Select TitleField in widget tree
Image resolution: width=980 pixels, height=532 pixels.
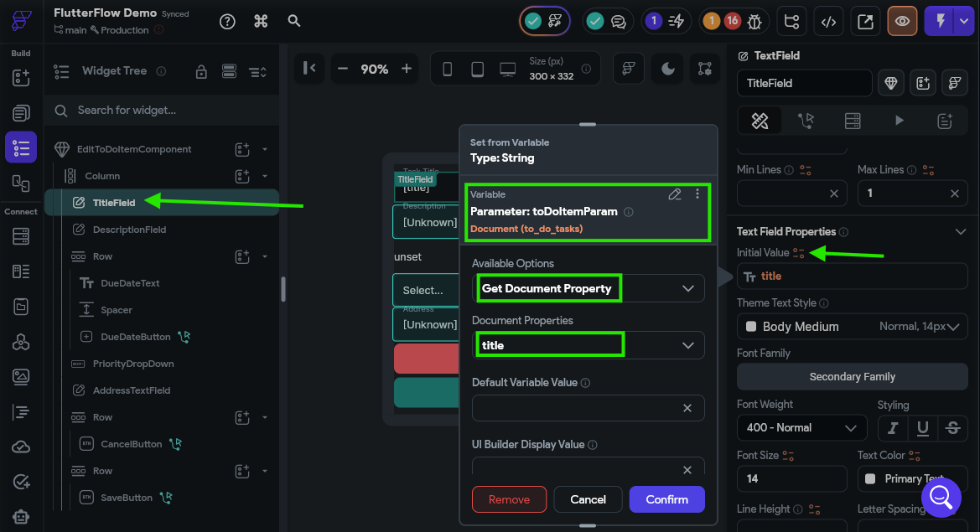click(162, 202)
